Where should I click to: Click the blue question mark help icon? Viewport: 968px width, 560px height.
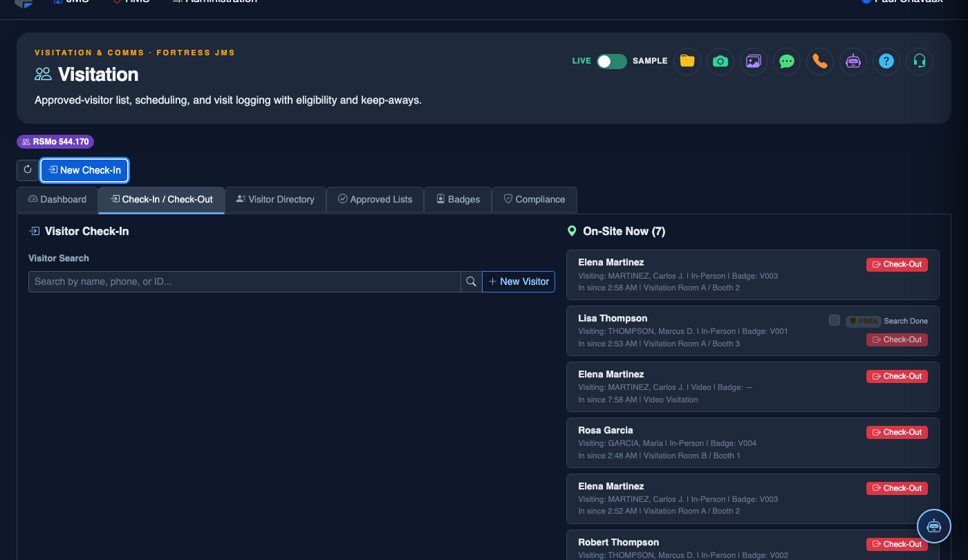[x=886, y=61]
